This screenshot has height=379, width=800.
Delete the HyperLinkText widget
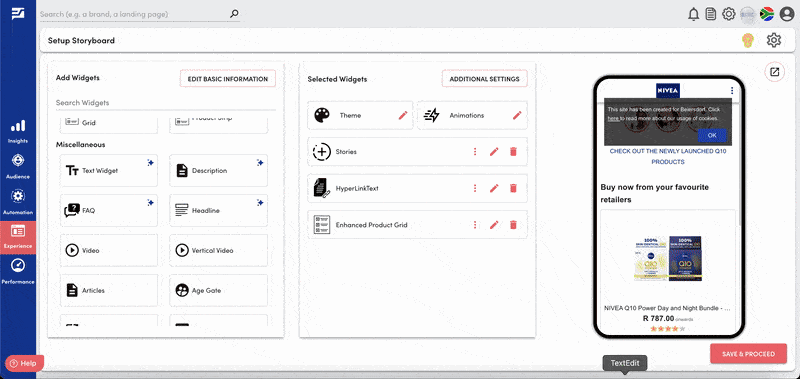(513, 188)
